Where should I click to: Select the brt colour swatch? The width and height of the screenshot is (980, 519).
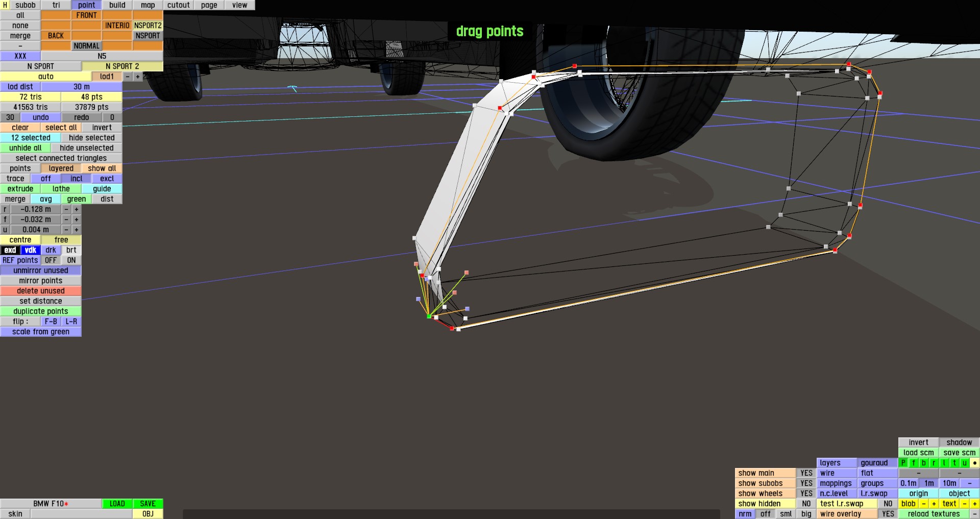point(71,250)
